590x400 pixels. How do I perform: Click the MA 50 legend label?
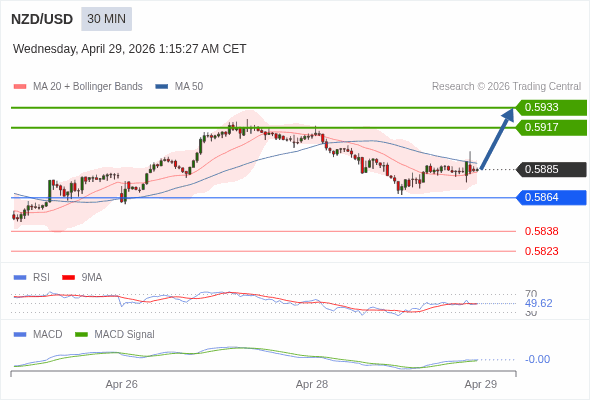(x=189, y=87)
